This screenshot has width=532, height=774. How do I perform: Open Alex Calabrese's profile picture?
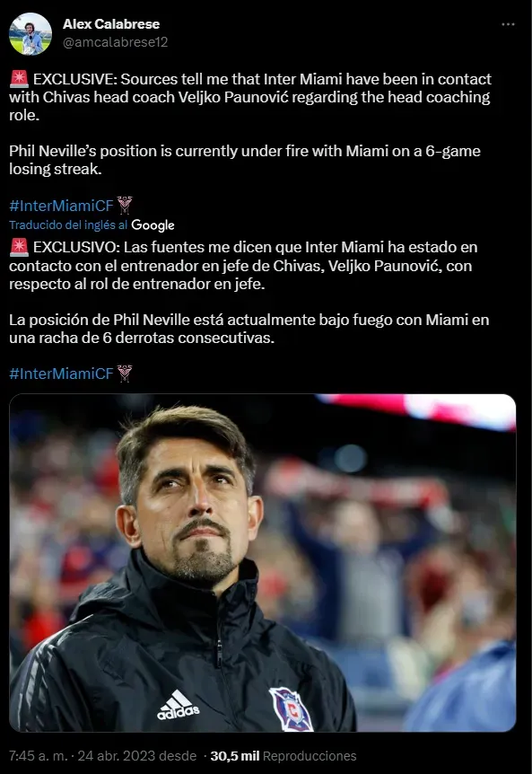pos(31,33)
